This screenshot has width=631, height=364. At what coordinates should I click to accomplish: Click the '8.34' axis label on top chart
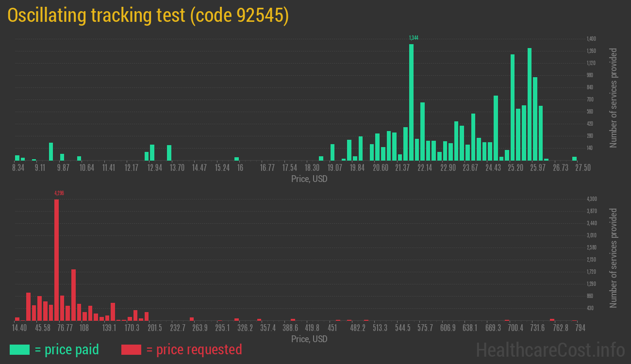[18, 167]
